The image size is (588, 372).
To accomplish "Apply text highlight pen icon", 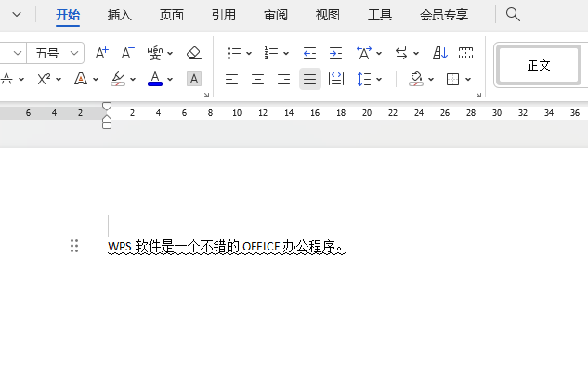I will [118, 79].
